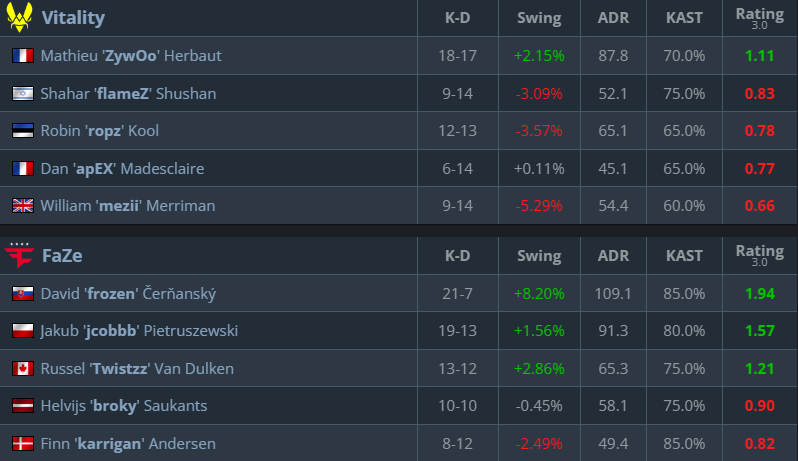Open the Vitality team page link
This screenshot has width=798, height=461.
click(72, 18)
